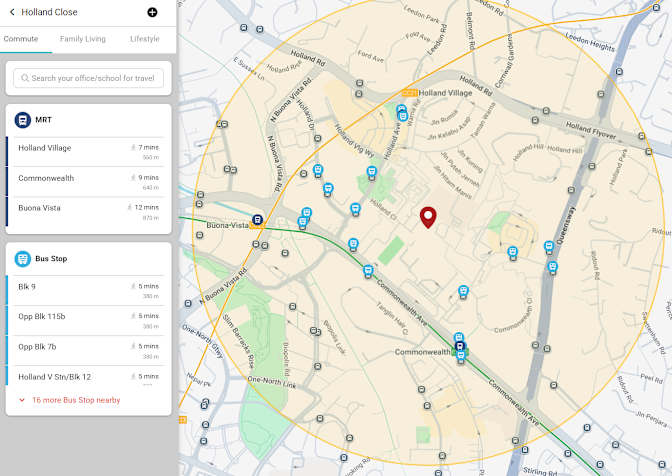The width and height of the screenshot is (672, 476).
Task: Select Buona Vista MRT row
Action: coord(88,212)
